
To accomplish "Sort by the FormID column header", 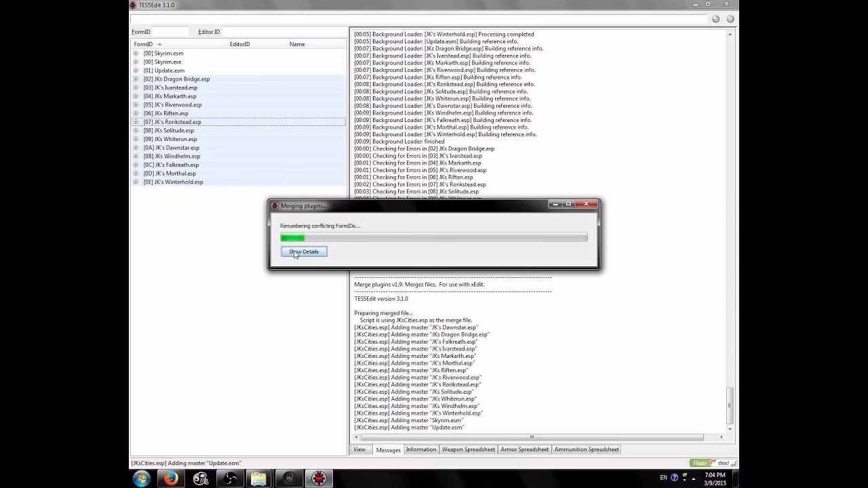I will point(179,44).
